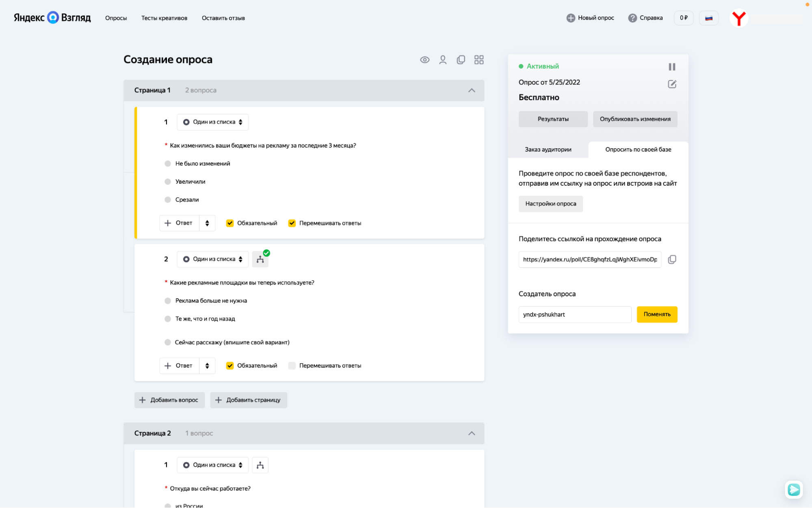Collapse the Страница 1 section
The height and width of the screenshot is (508, 812).
click(472, 90)
